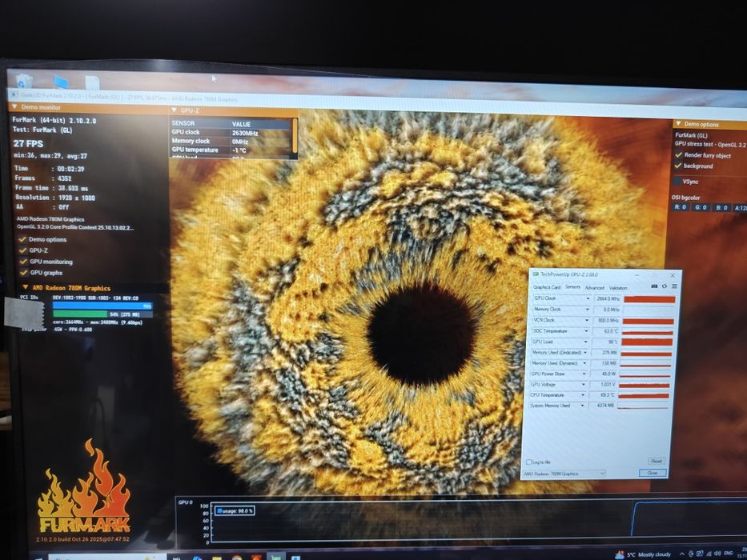Click the OSI bgcolor R: 0 field

click(x=681, y=207)
